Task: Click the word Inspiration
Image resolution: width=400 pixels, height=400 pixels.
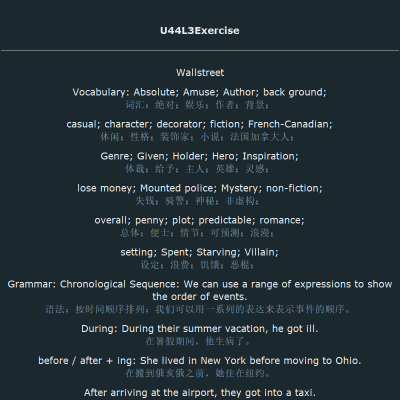Action: (x=269, y=156)
